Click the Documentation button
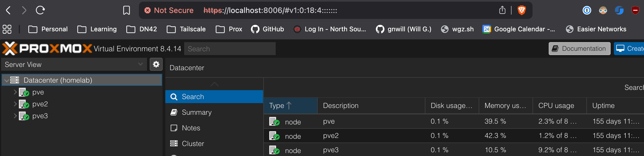The width and height of the screenshot is (644, 156). point(579,49)
